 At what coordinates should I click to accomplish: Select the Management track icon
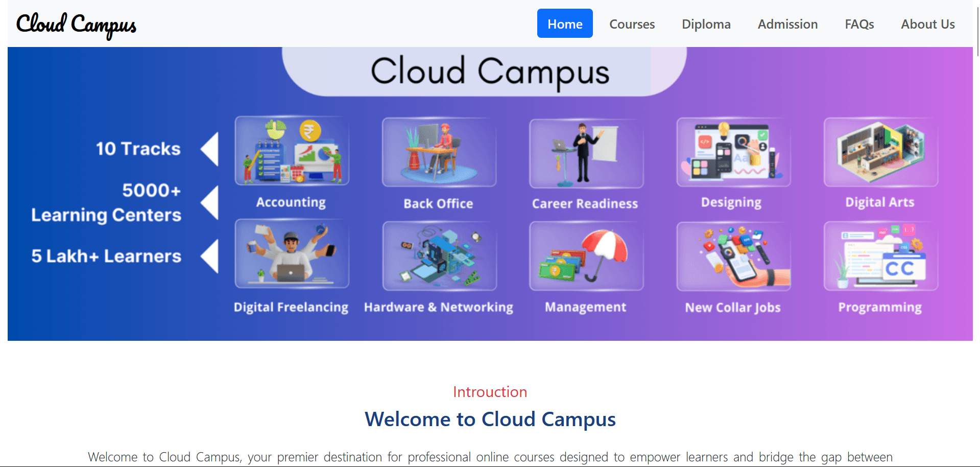[586, 255]
